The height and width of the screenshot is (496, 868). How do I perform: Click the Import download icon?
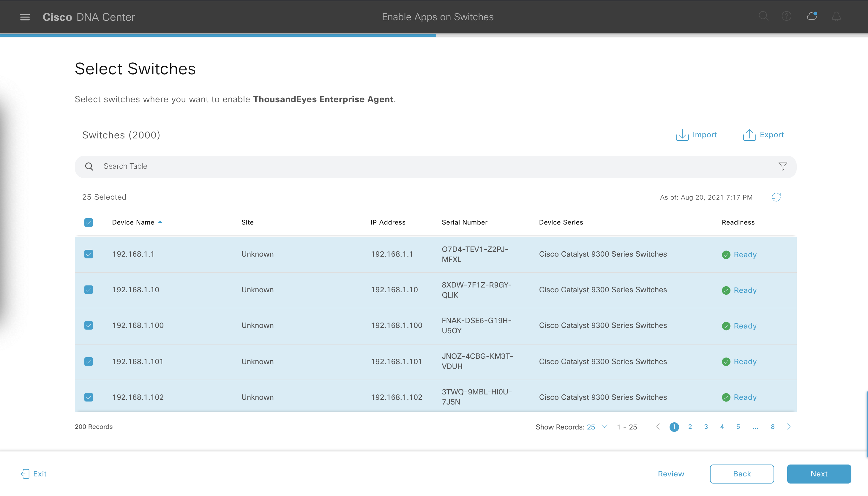click(x=682, y=135)
